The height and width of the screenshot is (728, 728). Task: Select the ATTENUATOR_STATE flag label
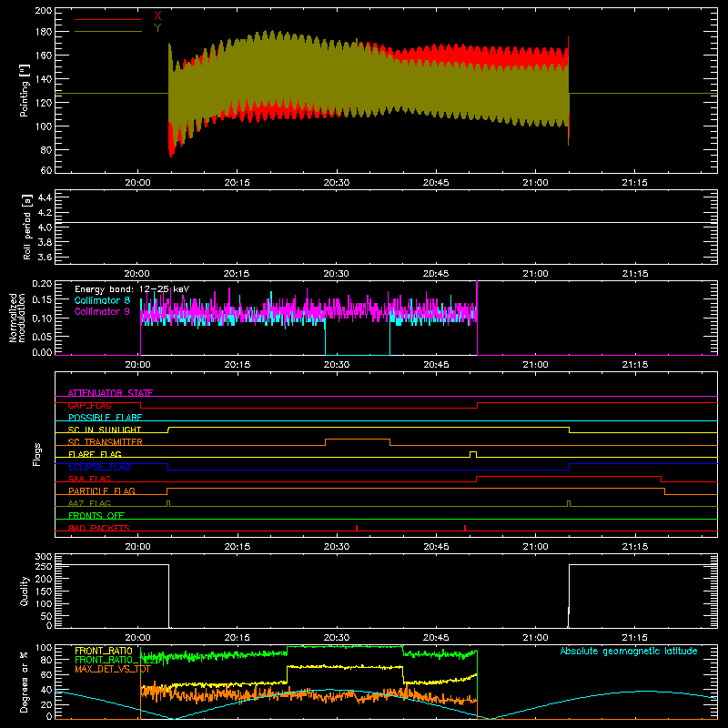pyautogui.click(x=110, y=393)
